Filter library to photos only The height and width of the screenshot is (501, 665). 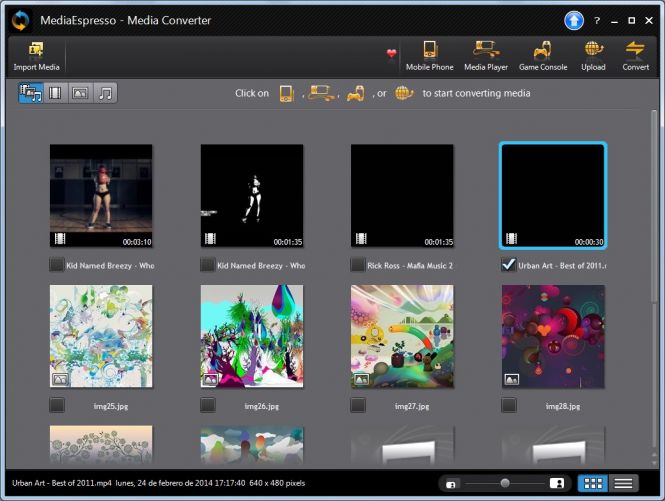(x=80, y=93)
